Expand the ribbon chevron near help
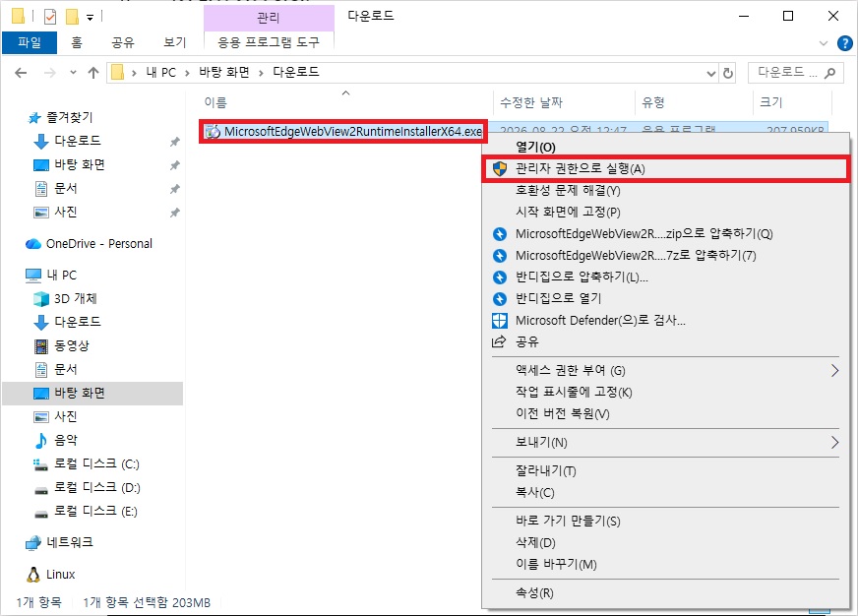This screenshot has width=858, height=616. 823,43
